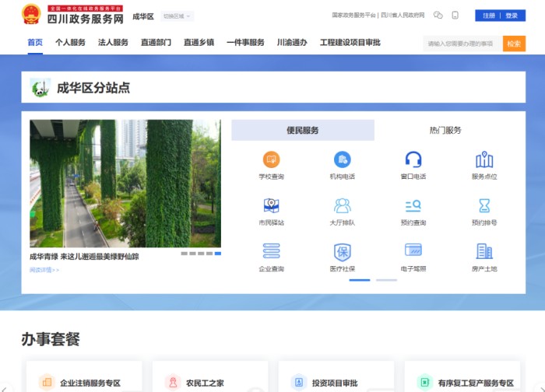Select the 服务点位 map location icon
This screenshot has height=392, width=545.
pos(483,160)
